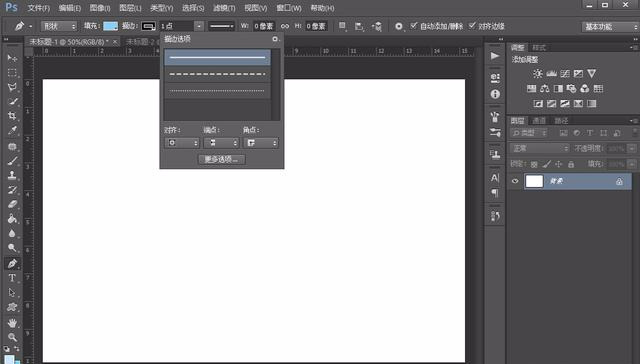640x364 pixels.
Task: Click the 描边 stroke color swatch
Action: point(149,27)
